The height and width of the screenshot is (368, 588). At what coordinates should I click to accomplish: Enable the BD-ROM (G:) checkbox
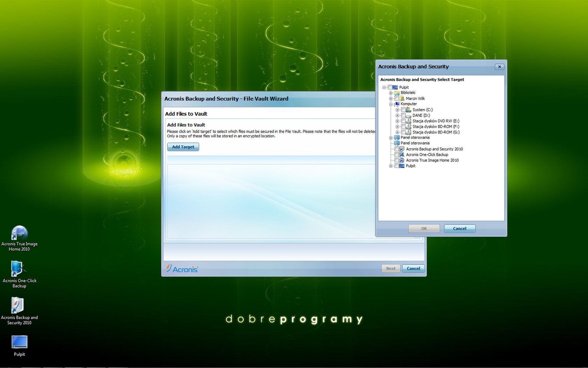(404, 132)
